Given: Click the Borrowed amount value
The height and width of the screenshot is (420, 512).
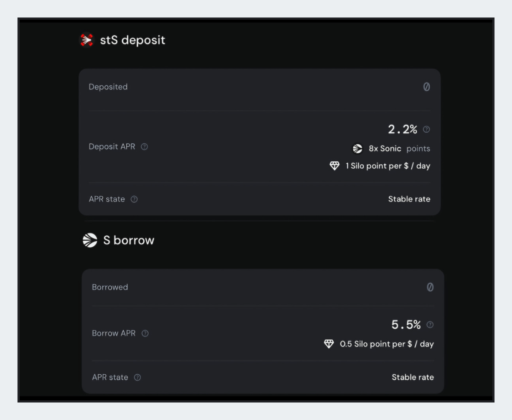Looking at the screenshot, I should pyautogui.click(x=430, y=287).
